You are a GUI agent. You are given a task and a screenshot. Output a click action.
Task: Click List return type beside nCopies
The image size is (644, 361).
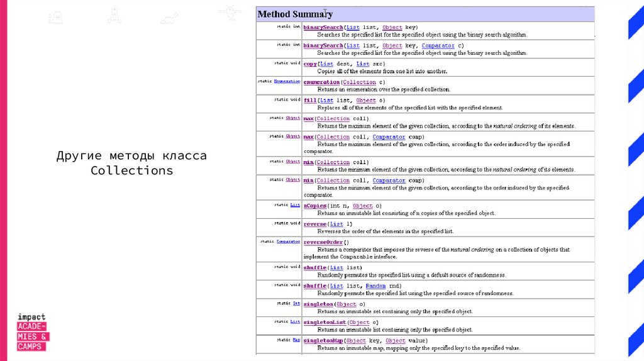(296, 205)
